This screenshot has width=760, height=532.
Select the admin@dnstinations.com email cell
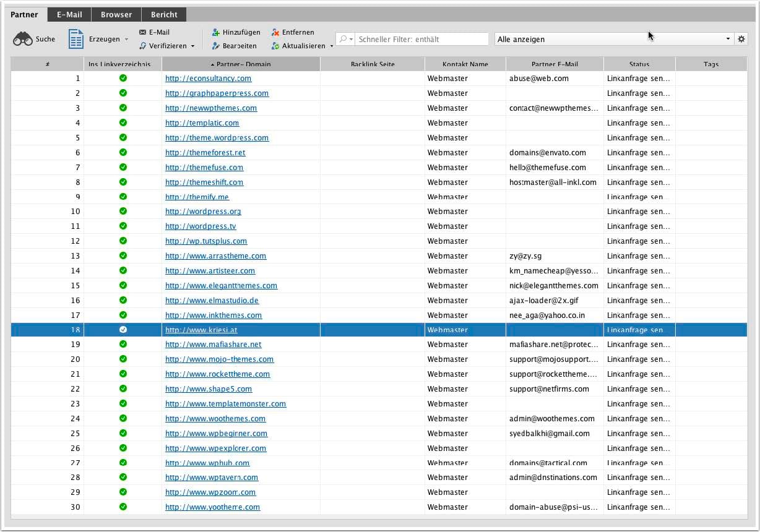coord(555,478)
